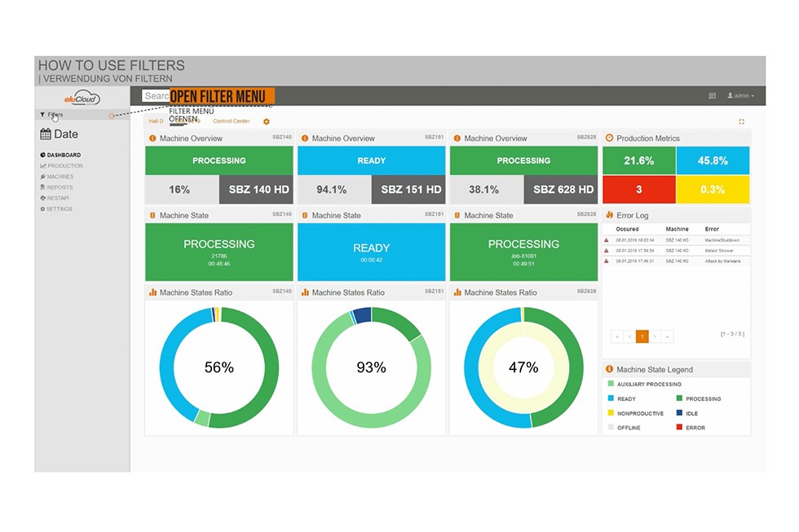
Task: Click the Search input field
Action: pyautogui.click(x=156, y=95)
